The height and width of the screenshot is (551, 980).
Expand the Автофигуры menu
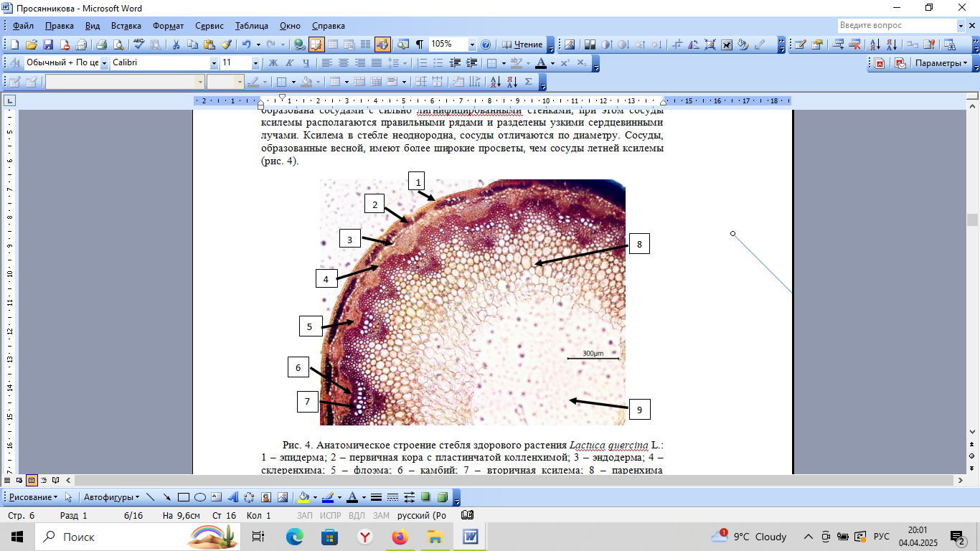tap(111, 497)
